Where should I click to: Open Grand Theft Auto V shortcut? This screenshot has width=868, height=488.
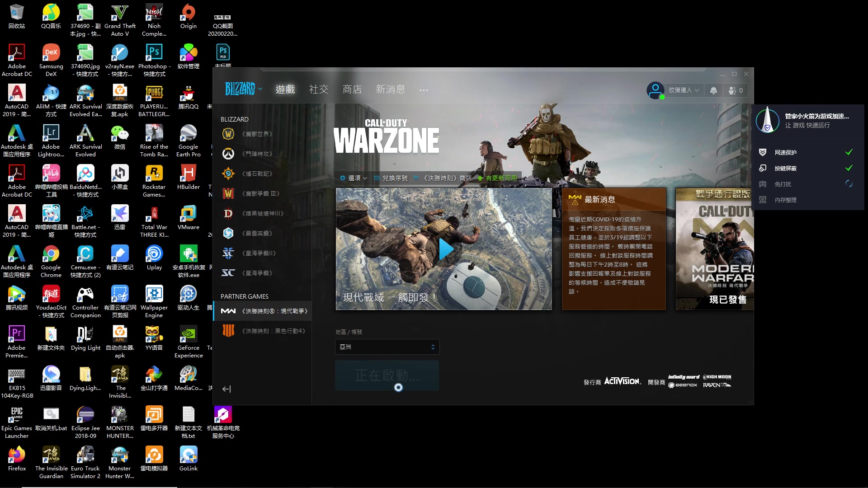[x=120, y=20]
